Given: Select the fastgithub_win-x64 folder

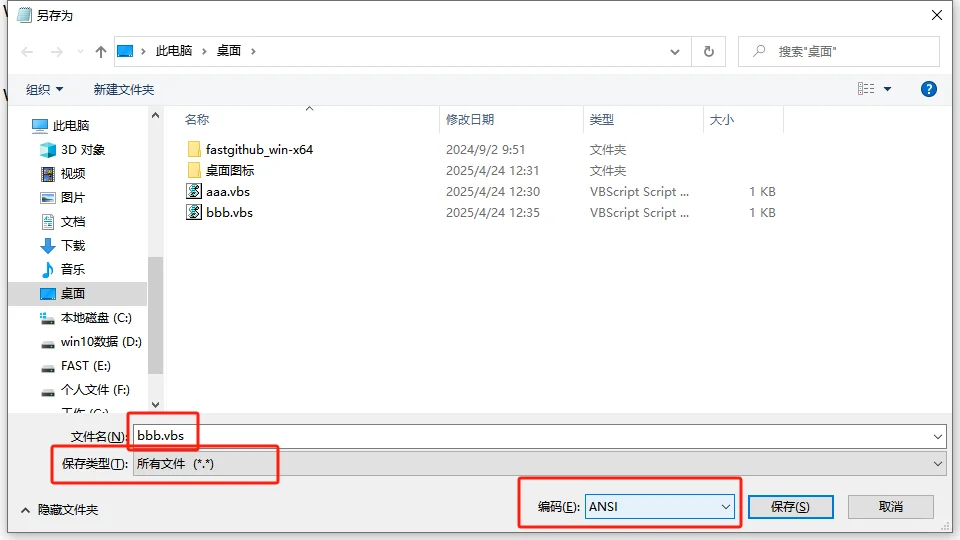Looking at the screenshot, I should coord(259,149).
